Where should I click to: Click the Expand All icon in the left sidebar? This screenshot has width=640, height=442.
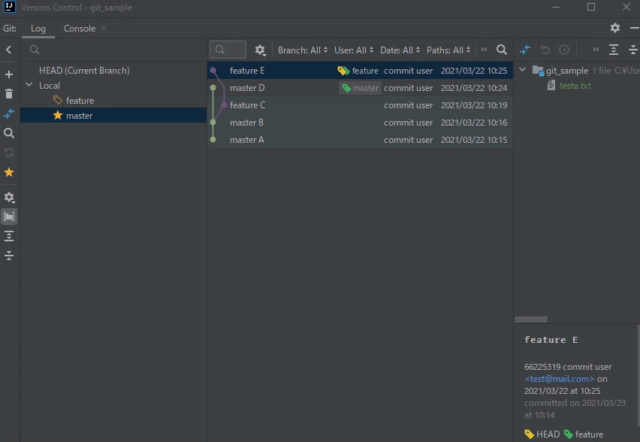[9, 236]
